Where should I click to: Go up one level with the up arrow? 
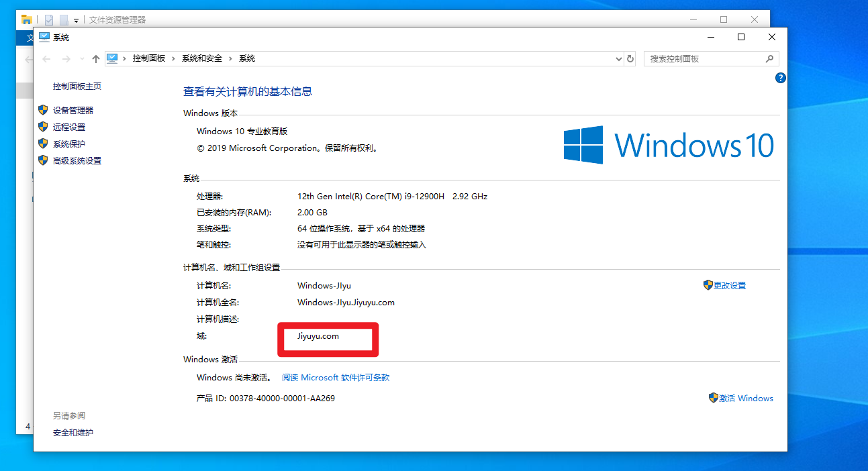click(96, 59)
